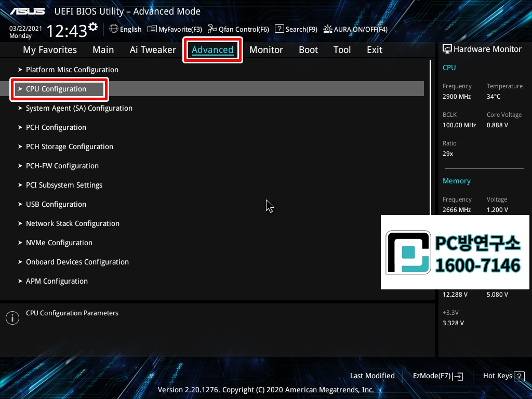
Task: Click Ratio value 29x
Action: pyautogui.click(x=447, y=154)
